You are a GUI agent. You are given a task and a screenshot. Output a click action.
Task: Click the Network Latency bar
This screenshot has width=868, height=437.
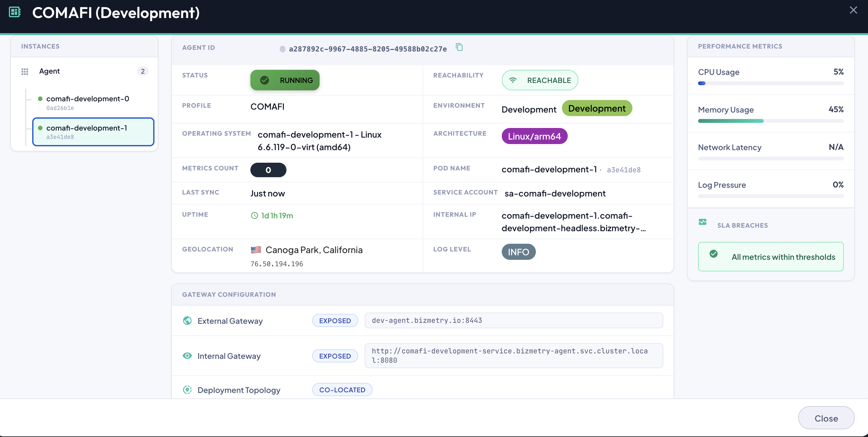point(770,159)
